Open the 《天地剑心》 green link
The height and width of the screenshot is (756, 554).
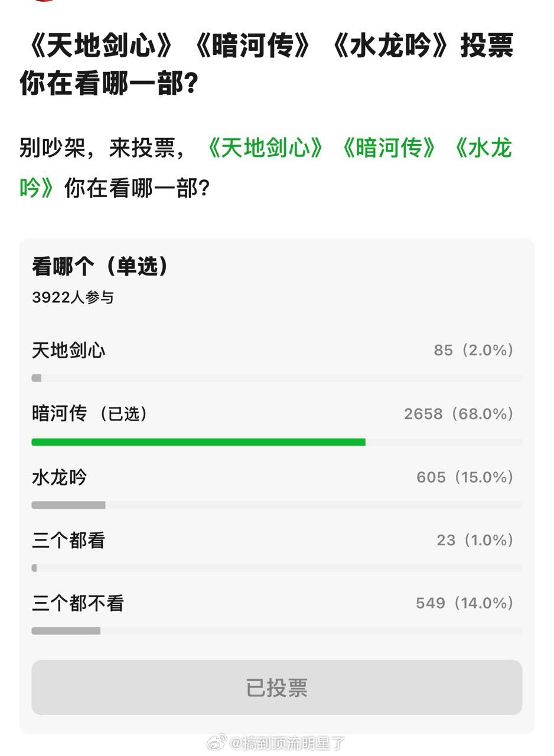(262, 150)
